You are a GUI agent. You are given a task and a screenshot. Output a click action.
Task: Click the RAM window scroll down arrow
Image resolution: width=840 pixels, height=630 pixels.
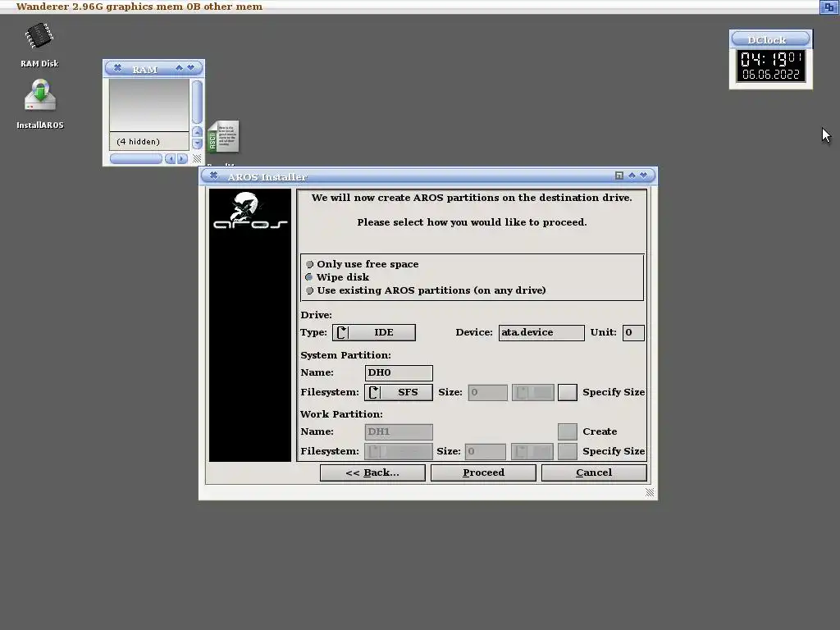click(x=197, y=144)
